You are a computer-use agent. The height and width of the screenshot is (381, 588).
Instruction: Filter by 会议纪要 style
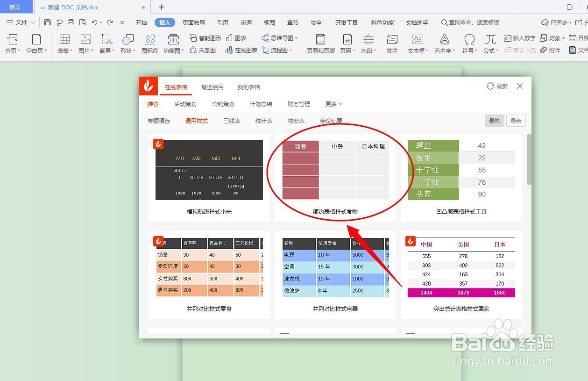point(331,121)
